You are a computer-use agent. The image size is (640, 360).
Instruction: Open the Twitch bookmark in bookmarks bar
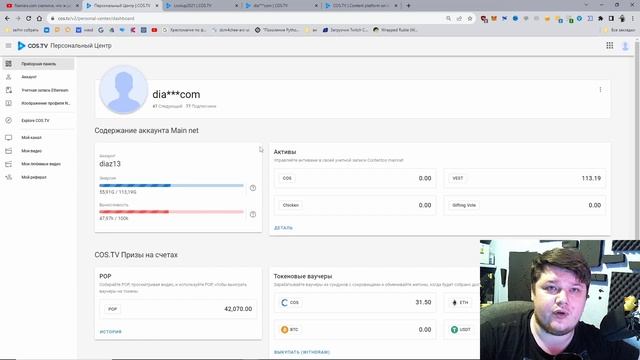[x=345, y=30]
